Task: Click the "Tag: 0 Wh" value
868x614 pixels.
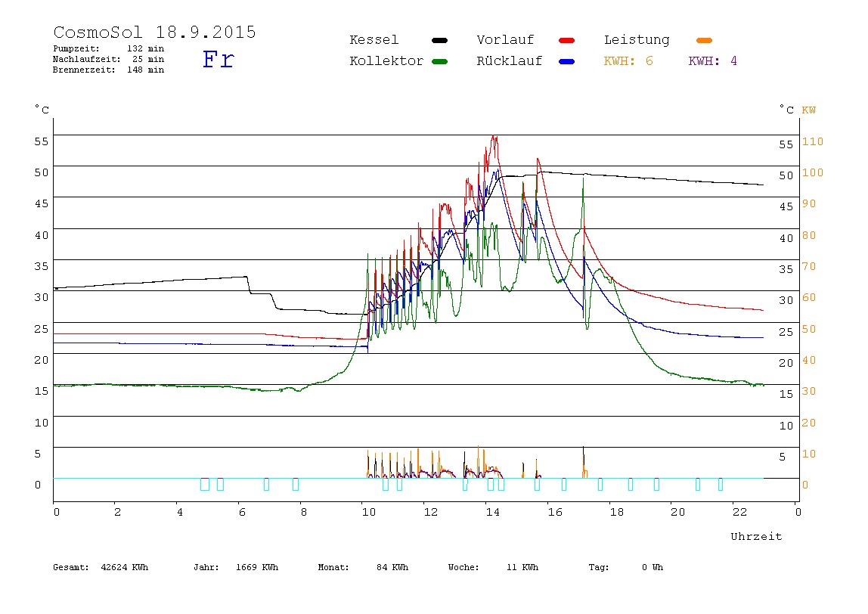Action: (626, 567)
